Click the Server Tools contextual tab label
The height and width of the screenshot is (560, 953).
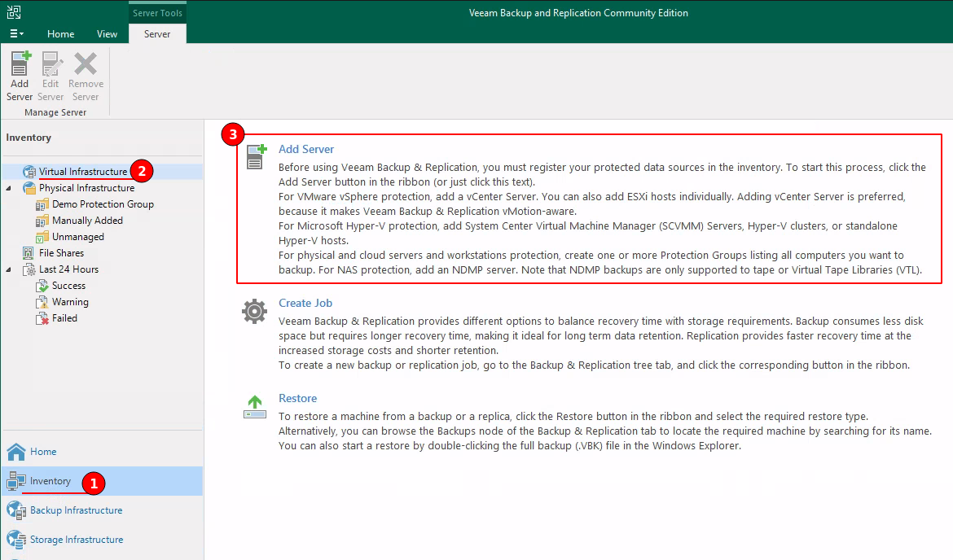tap(157, 13)
